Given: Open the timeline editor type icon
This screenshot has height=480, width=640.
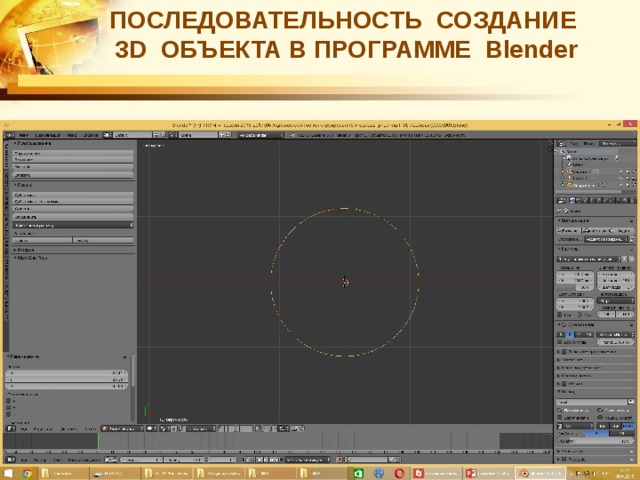Looking at the screenshot, I should pos(11,460).
